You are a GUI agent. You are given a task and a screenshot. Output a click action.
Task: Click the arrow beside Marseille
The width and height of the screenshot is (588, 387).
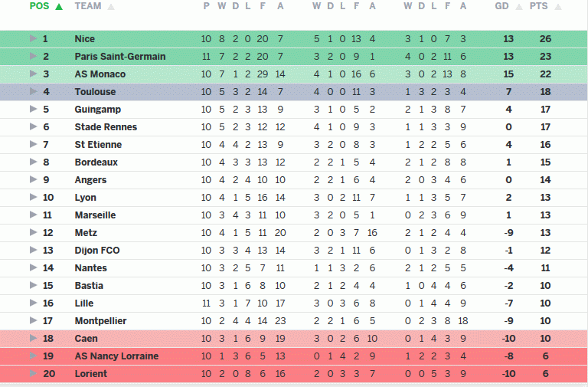pyautogui.click(x=33, y=215)
